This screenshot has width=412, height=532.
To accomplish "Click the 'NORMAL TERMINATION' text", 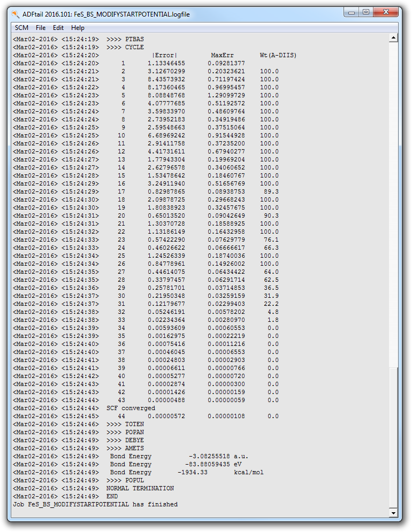I will [140, 488].
